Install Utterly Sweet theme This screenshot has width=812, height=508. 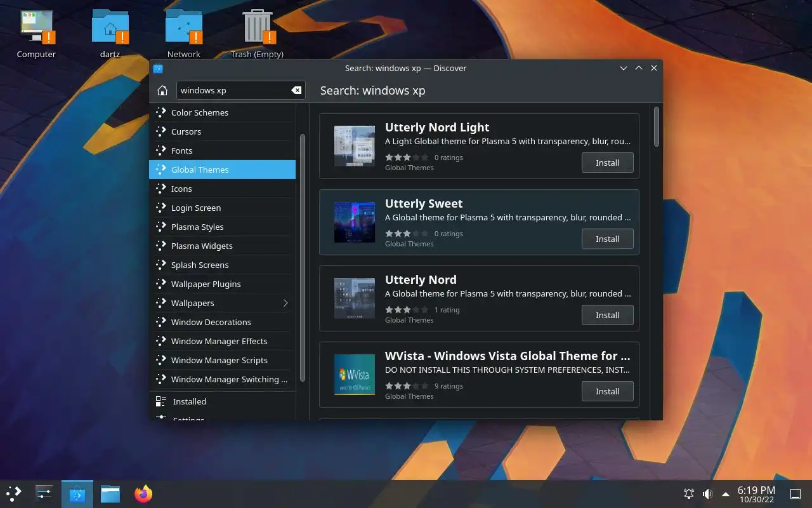607,239
